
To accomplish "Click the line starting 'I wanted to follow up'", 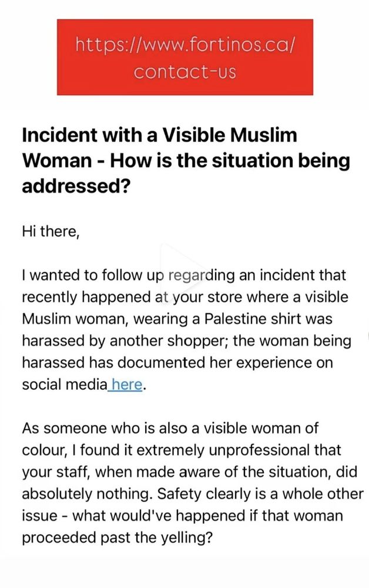I will (x=183, y=275).
